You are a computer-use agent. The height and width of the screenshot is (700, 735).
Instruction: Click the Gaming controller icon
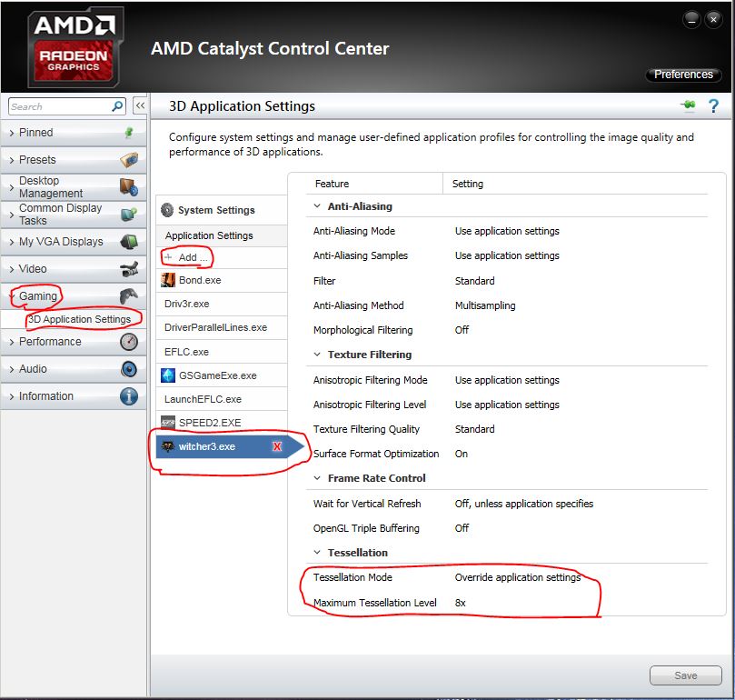coord(129,296)
